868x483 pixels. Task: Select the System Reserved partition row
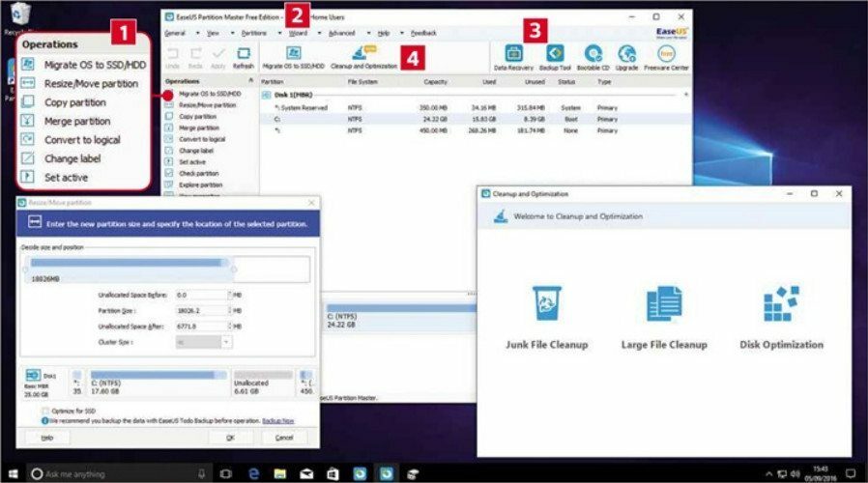click(x=476, y=108)
